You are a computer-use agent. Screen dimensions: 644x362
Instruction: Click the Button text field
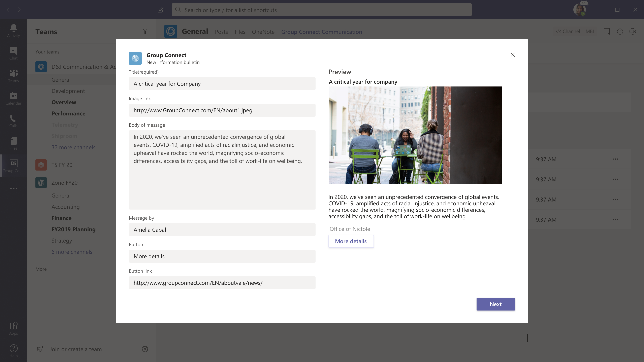point(222,256)
